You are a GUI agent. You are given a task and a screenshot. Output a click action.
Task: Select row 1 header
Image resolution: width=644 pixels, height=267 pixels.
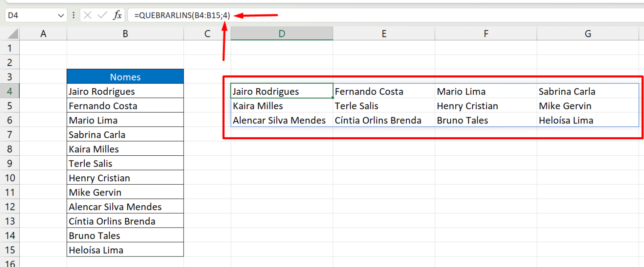point(9,47)
